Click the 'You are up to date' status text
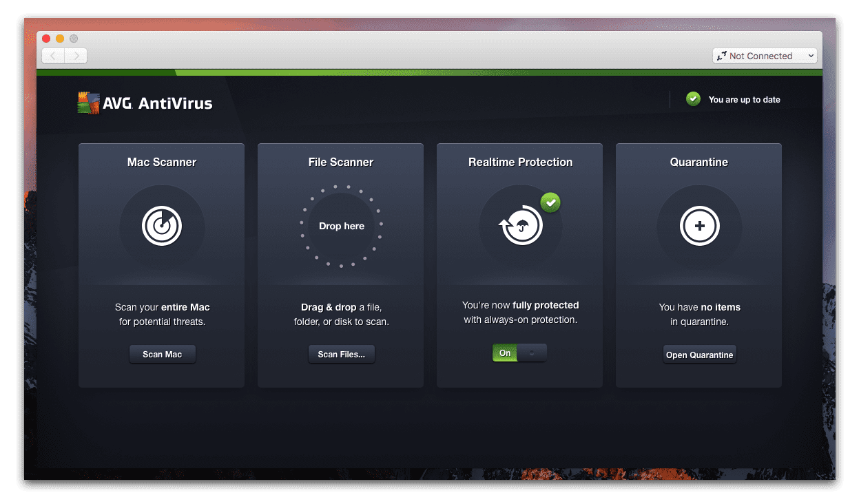Image resolution: width=859 pixels, height=504 pixels. (x=745, y=99)
